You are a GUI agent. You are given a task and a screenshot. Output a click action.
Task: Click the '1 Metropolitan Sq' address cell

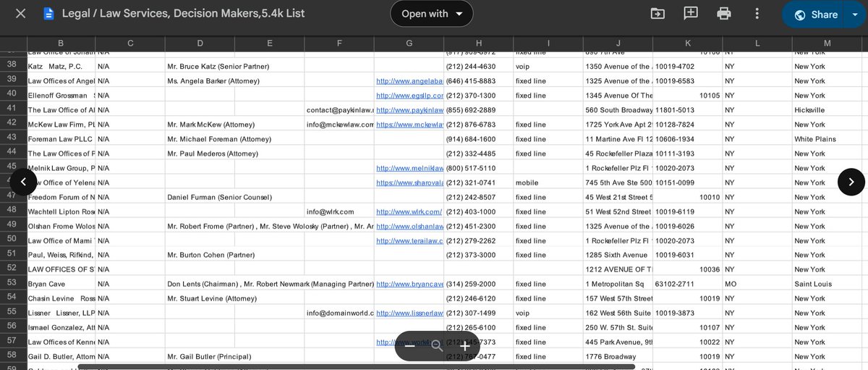[618, 284]
